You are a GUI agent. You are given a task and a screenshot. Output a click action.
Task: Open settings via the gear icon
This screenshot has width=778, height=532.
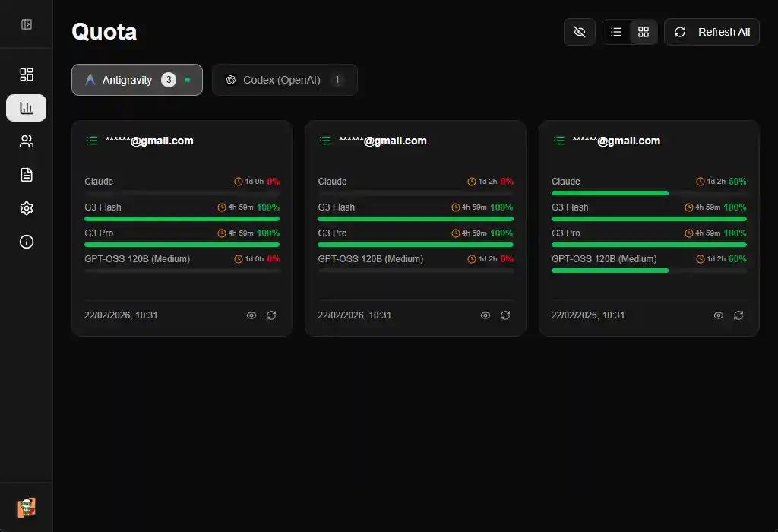coord(26,207)
